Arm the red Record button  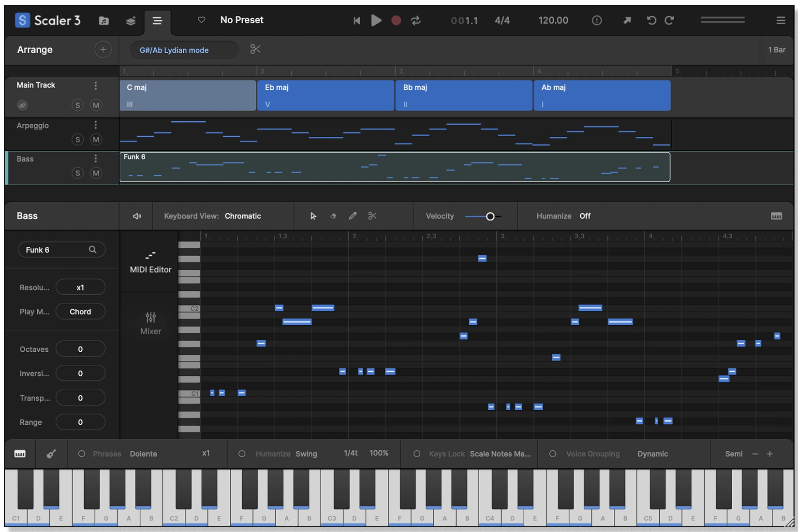click(x=396, y=20)
